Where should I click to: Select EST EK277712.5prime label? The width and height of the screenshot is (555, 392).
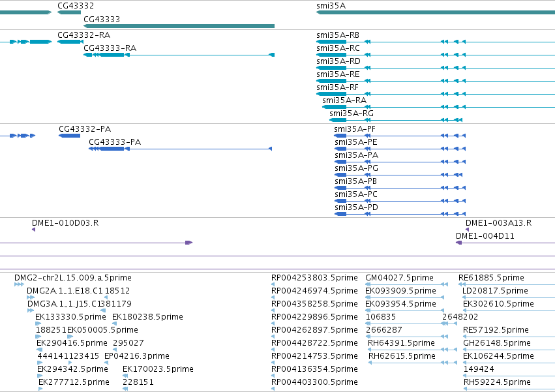click(74, 382)
